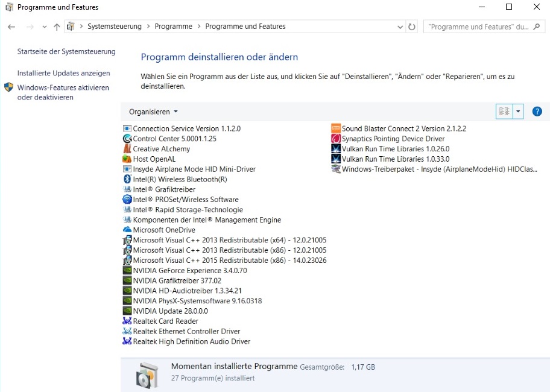
Task: Select the Sound Blaster Connect 2 icon
Action: click(x=336, y=128)
